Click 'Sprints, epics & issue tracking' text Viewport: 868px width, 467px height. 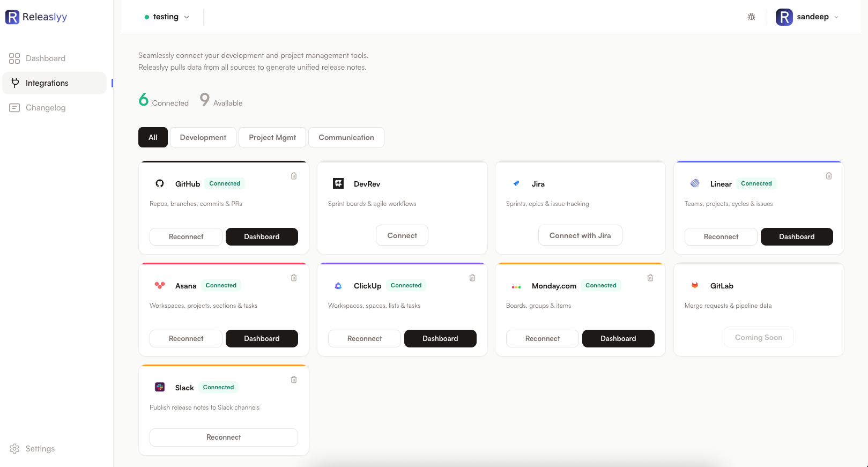tap(547, 204)
